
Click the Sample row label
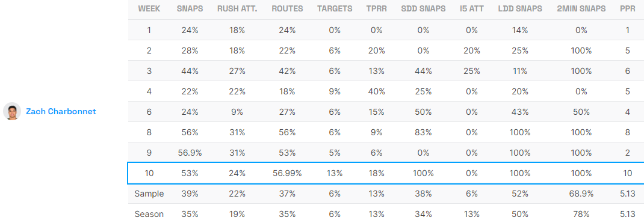tap(149, 194)
